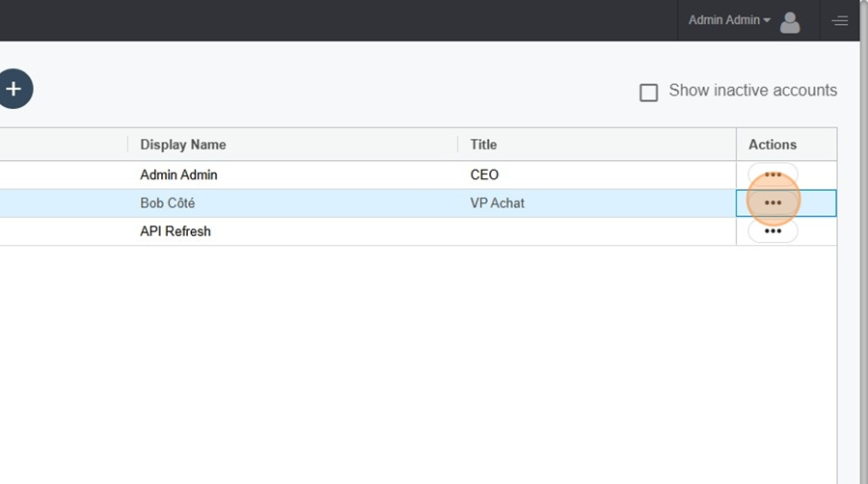
Task: Open actions menu for Bob Côté row
Action: (773, 203)
